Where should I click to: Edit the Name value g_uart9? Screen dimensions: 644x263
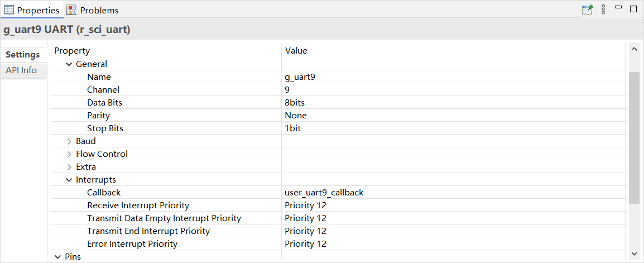coord(300,77)
